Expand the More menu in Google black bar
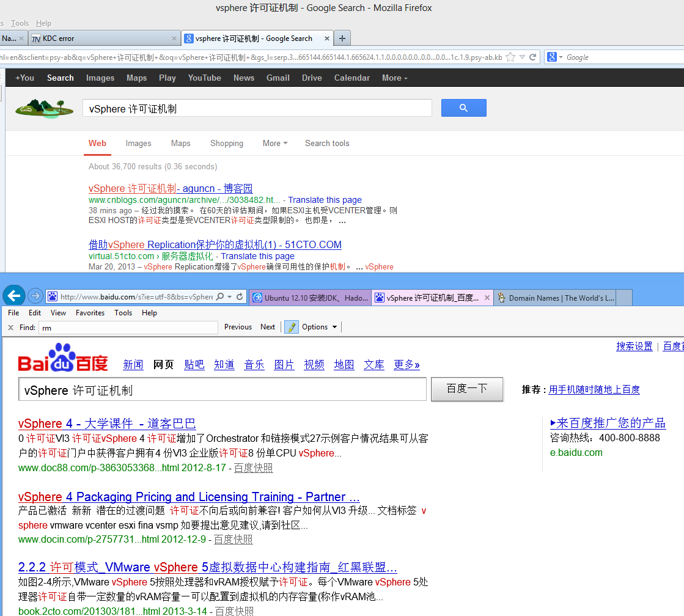Viewport: 684px width, 616px height. pos(395,78)
